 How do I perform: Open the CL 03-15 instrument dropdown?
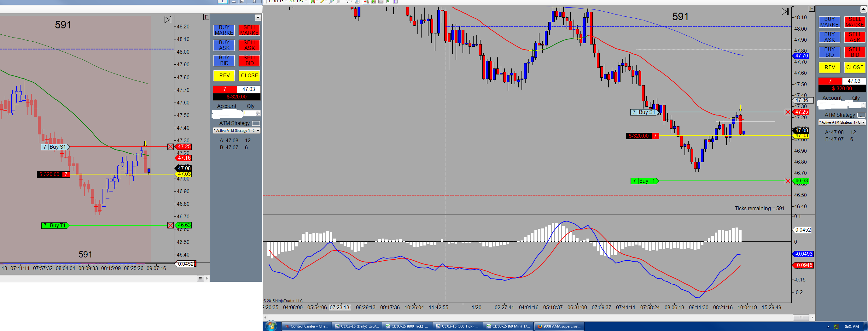click(278, 1)
